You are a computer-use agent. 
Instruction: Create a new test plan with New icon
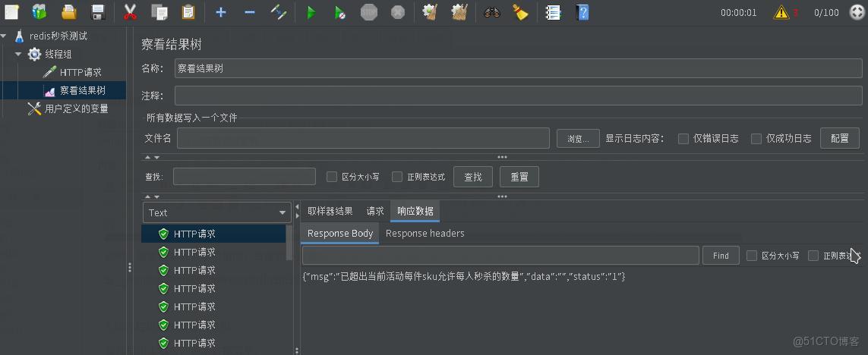(x=11, y=11)
